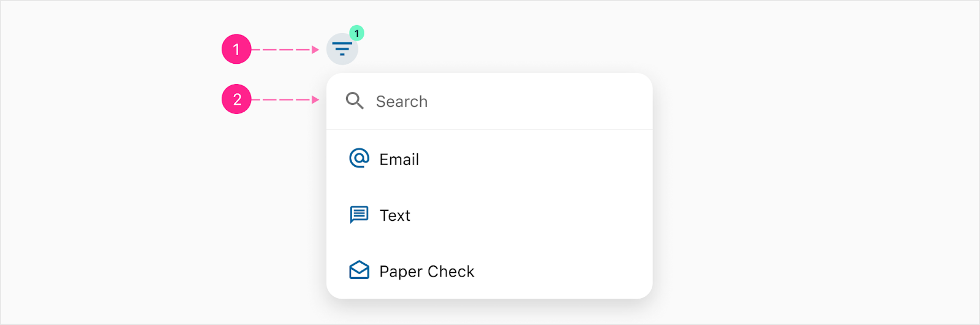The width and height of the screenshot is (980, 325).
Task: Click the magnifier search icon
Action: point(355,101)
